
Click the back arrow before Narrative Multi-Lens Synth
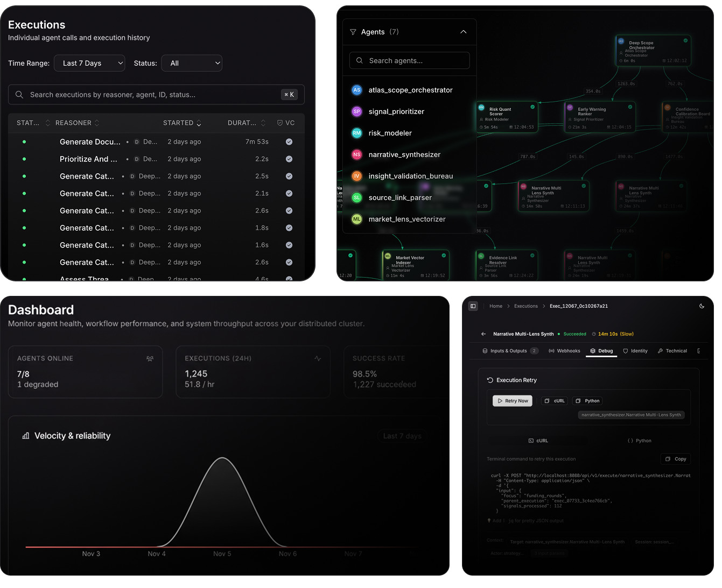click(x=483, y=334)
